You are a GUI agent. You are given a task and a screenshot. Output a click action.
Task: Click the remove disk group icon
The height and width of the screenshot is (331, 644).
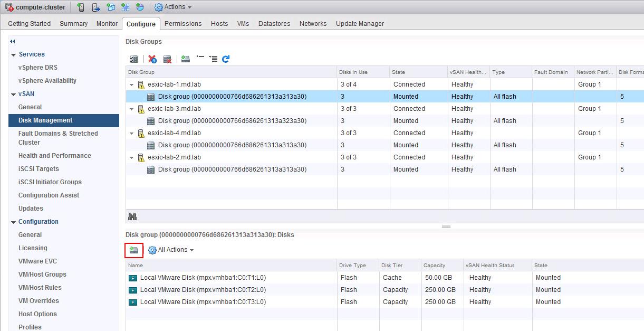168,59
